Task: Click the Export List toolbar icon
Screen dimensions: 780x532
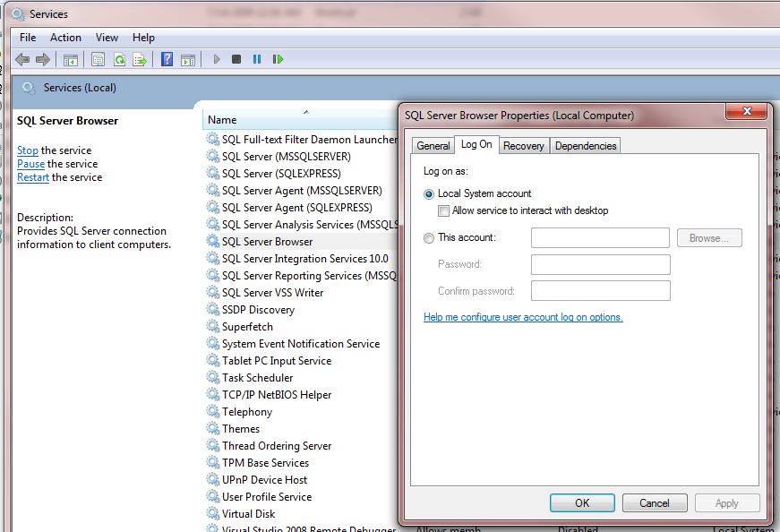Action: pos(140,60)
